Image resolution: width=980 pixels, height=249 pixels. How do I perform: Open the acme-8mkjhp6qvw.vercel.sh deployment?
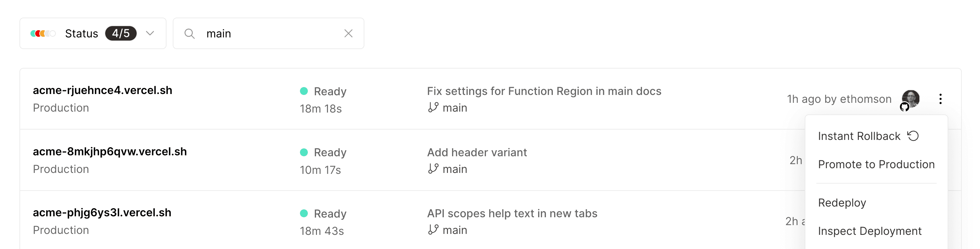click(x=110, y=152)
